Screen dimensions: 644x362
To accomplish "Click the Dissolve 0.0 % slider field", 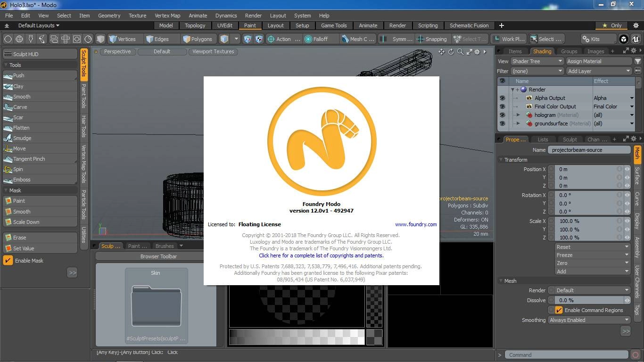I will coord(589,300).
